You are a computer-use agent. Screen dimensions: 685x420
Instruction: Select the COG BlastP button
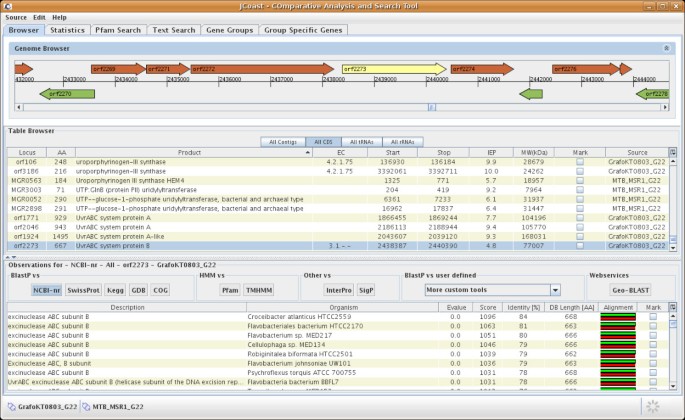160,290
